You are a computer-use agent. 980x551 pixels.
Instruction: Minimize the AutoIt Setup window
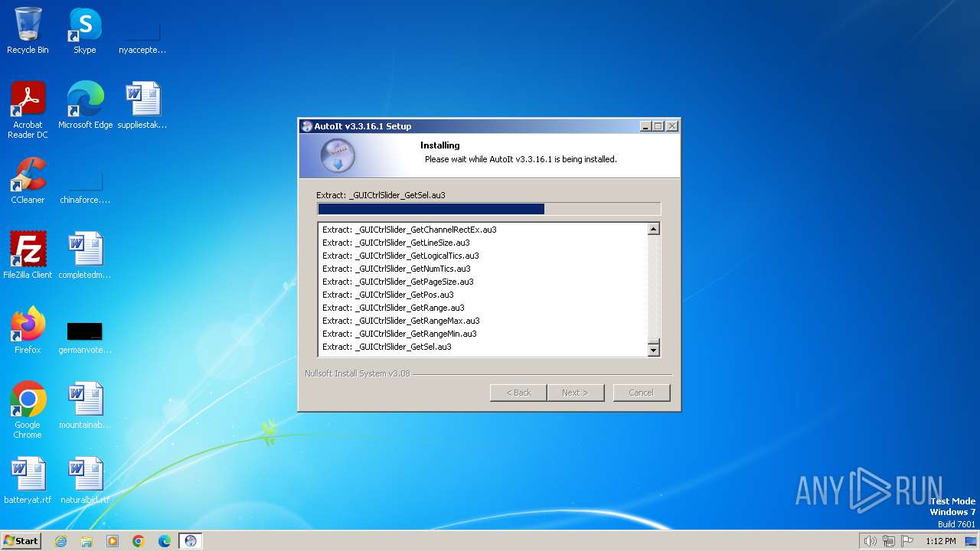coord(645,126)
